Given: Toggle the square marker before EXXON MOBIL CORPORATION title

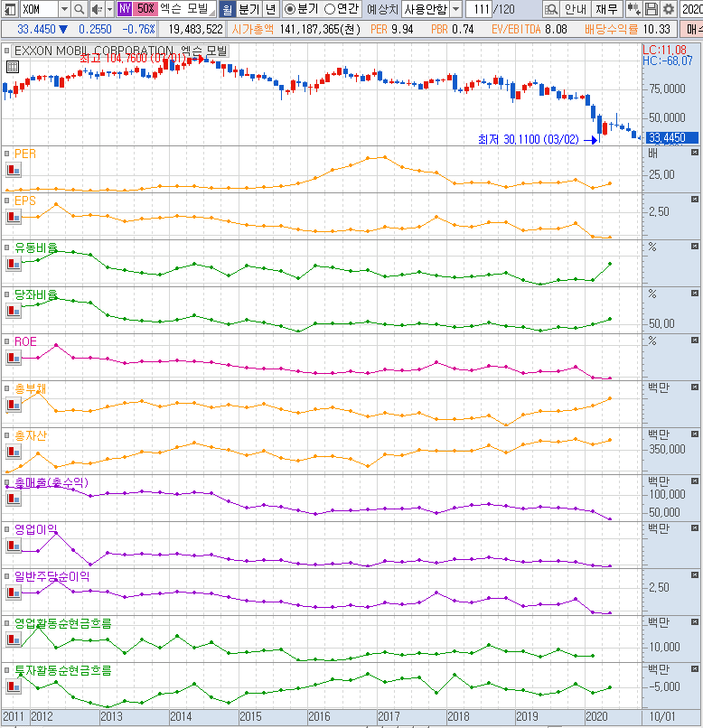Looking at the screenshot, I should (7, 51).
